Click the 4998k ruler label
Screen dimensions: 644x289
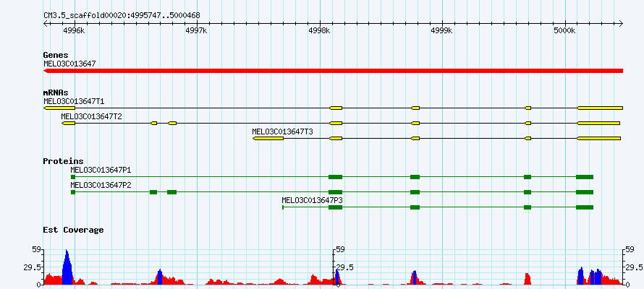[x=320, y=30]
